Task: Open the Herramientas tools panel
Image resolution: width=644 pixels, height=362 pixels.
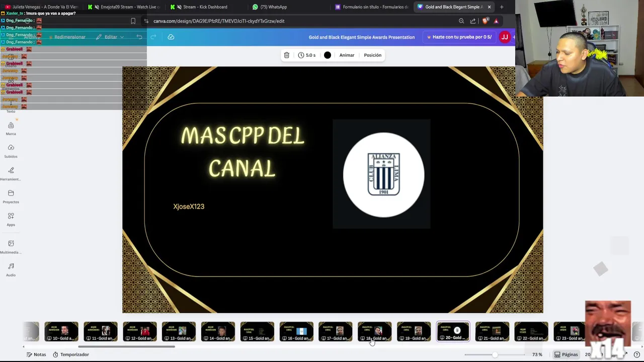Action: pos(11,174)
